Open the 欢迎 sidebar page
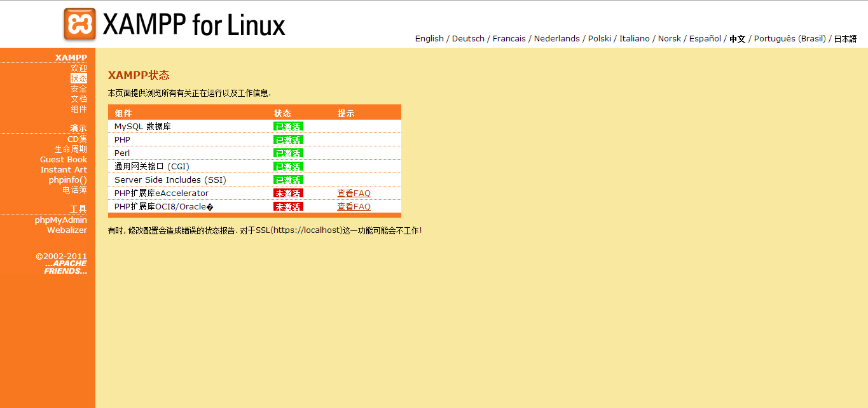Viewport: 868px width, 408px height. tap(79, 68)
